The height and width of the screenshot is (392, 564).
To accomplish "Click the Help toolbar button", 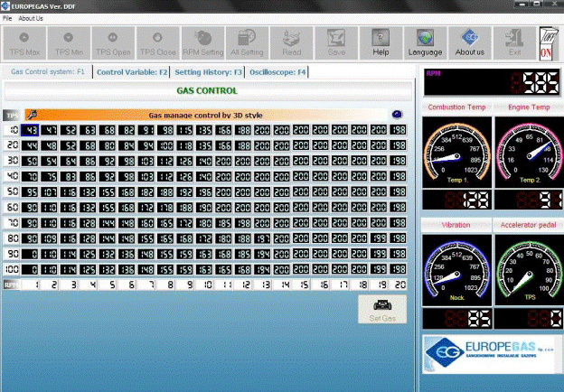I will point(381,42).
